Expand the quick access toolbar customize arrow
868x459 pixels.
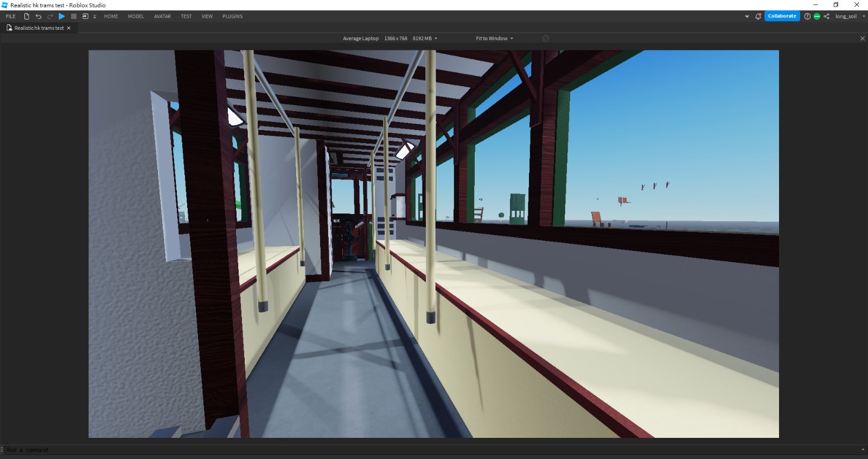95,17
